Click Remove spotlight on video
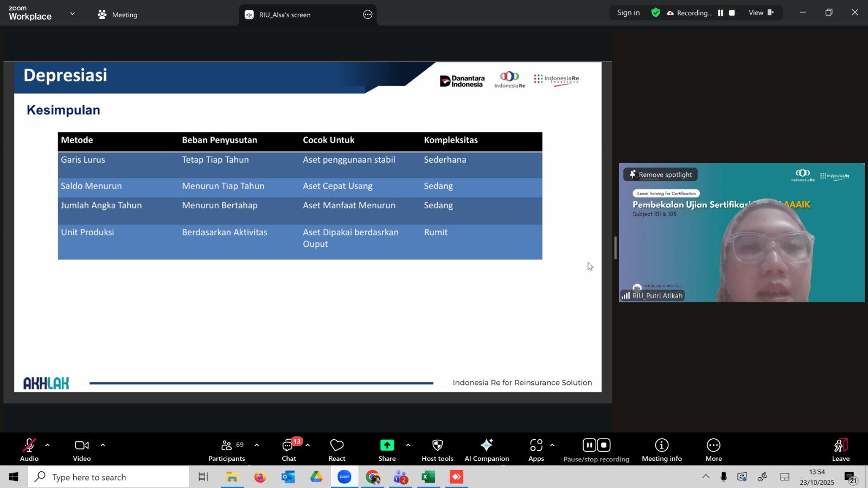 [x=660, y=175]
